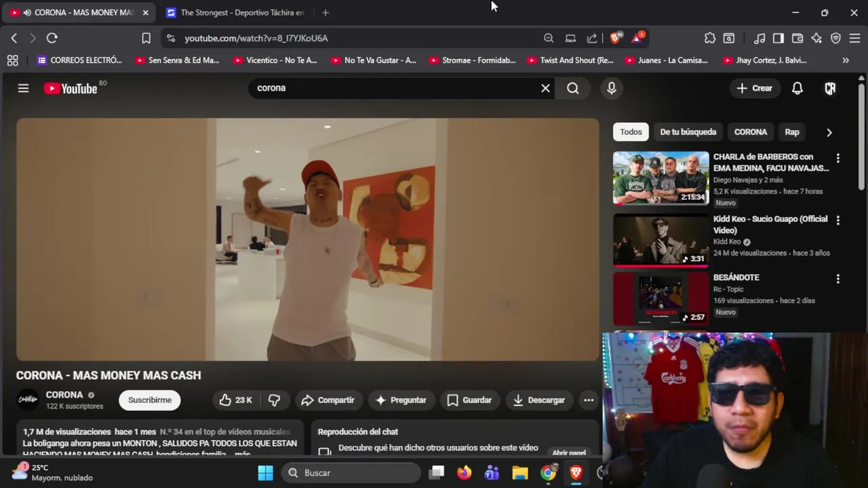The height and width of the screenshot is (488, 868).
Task: Open options for CHARLA de BARBEROS video
Action: [x=838, y=158]
